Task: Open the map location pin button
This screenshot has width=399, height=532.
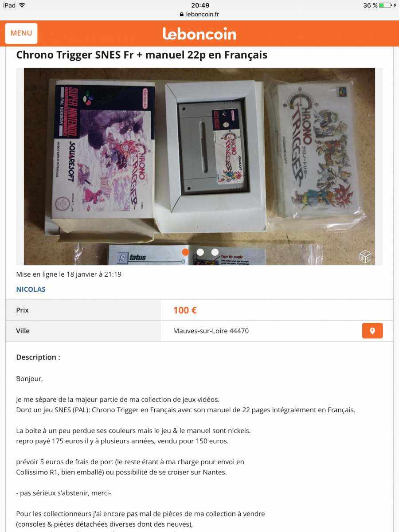Action: click(x=372, y=331)
